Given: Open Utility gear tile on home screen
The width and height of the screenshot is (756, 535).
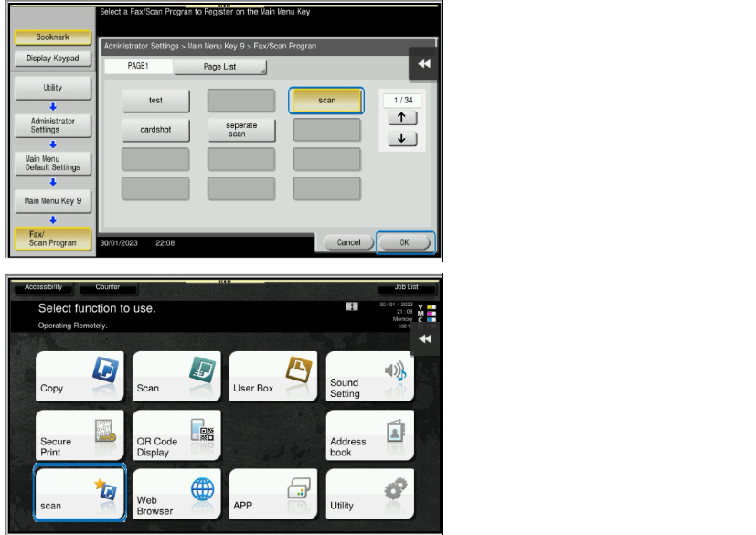Looking at the screenshot, I should [x=370, y=494].
